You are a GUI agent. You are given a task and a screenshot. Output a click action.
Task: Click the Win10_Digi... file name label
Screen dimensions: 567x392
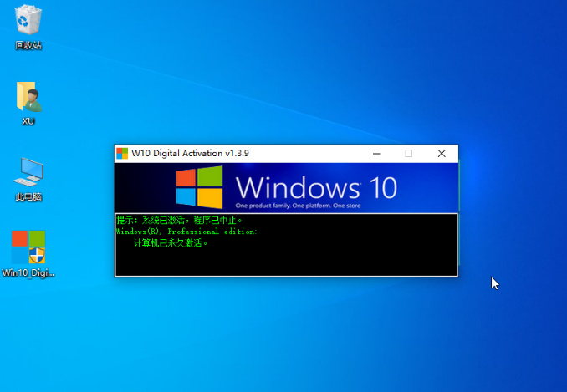tap(28, 272)
